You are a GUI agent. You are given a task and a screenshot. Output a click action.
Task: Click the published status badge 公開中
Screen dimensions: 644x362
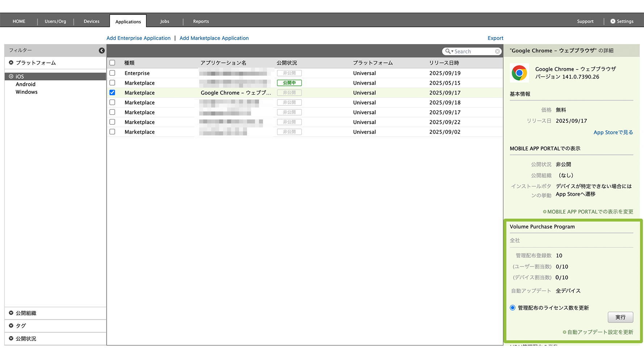289,83
